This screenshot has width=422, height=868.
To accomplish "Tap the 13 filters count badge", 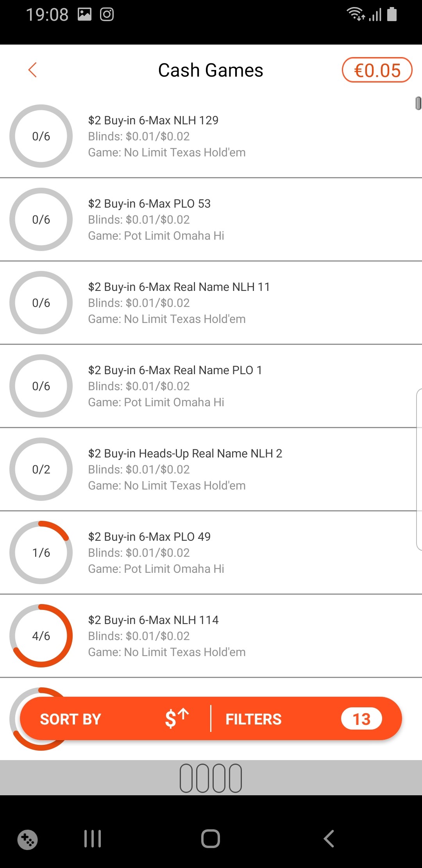I will click(361, 719).
